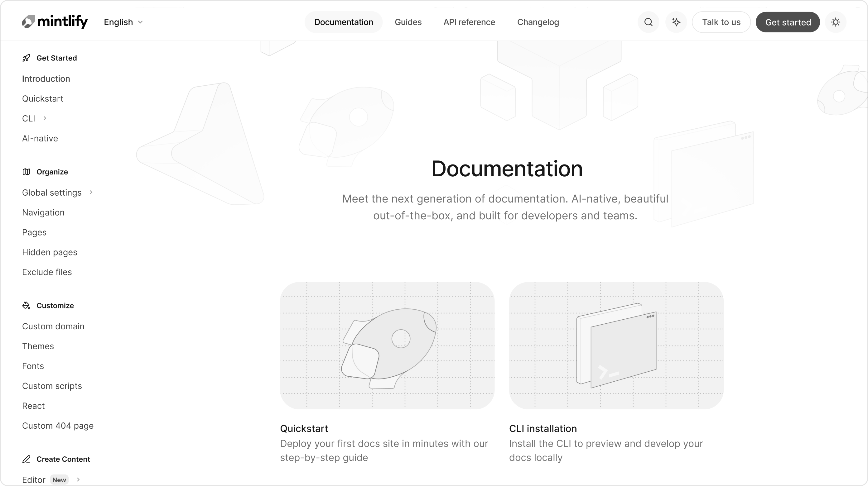Screen dimensions: 868x486
Task: Expand the Editor sidebar group chevron
Action: point(78,479)
